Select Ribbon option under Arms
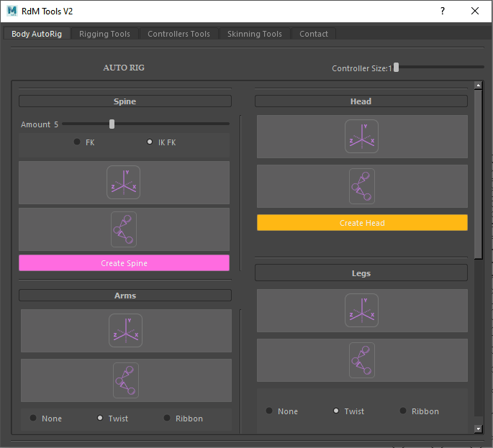Screen dimensions: 493x448 [x=167, y=418]
